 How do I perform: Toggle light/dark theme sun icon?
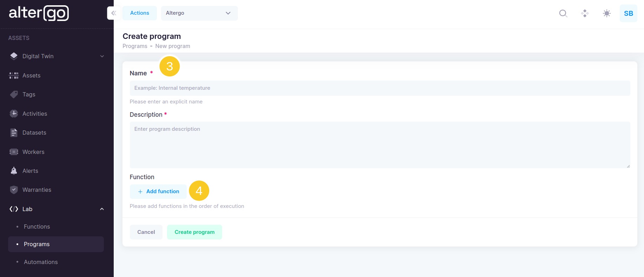point(606,13)
